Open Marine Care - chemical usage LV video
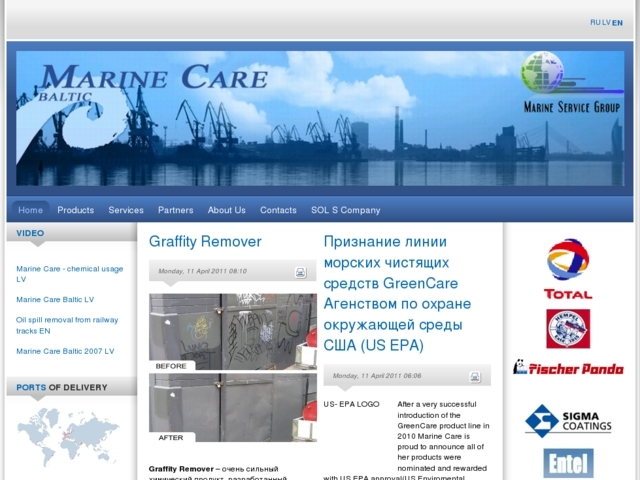The height and width of the screenshot is (480, 640). (69, 274)
